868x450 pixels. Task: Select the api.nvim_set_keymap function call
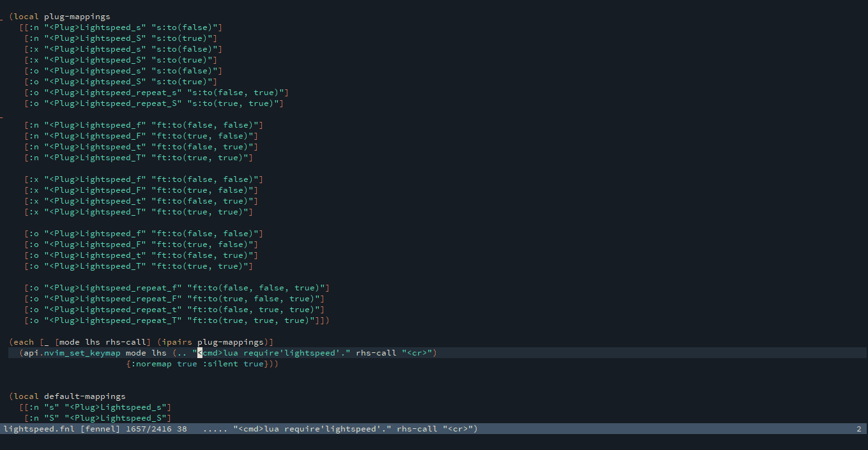(x=70, y=352)
